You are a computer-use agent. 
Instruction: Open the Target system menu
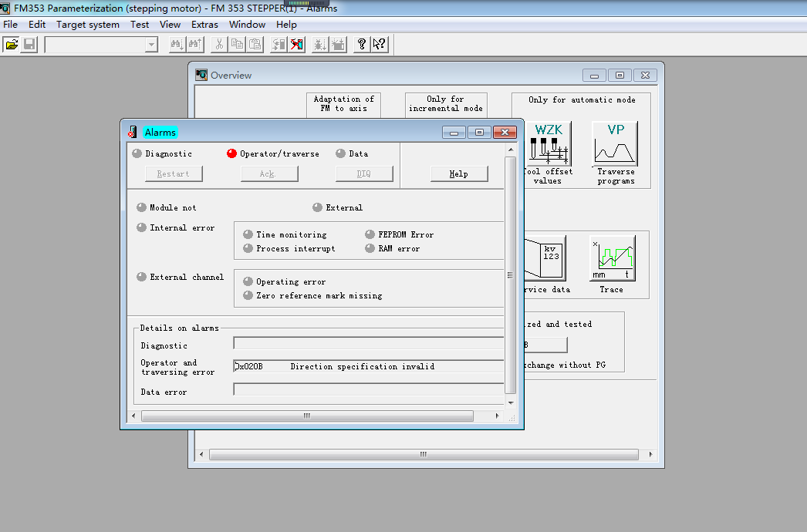(88, 25)
